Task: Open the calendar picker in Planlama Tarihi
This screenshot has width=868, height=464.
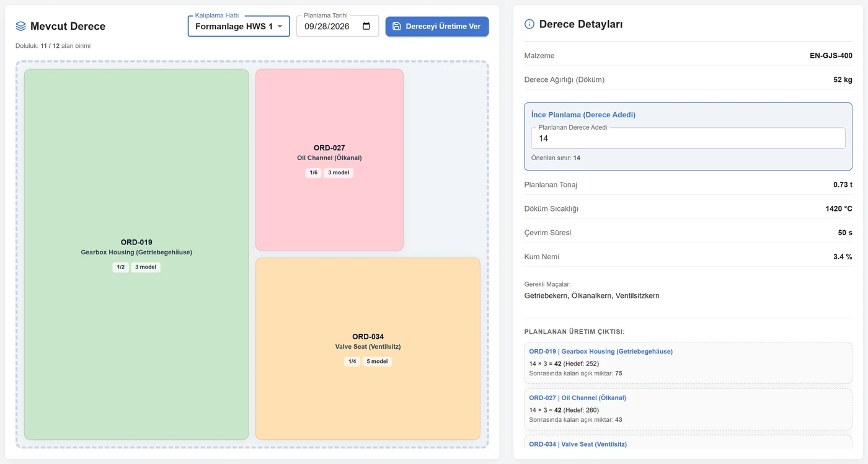Action: point(366,26)
